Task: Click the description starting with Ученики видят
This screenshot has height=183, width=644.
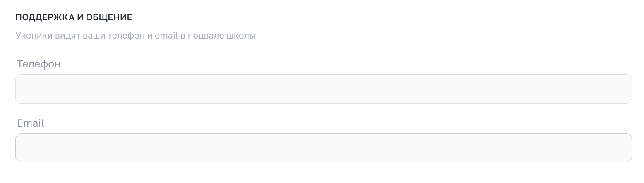Action: pos(135,36)
